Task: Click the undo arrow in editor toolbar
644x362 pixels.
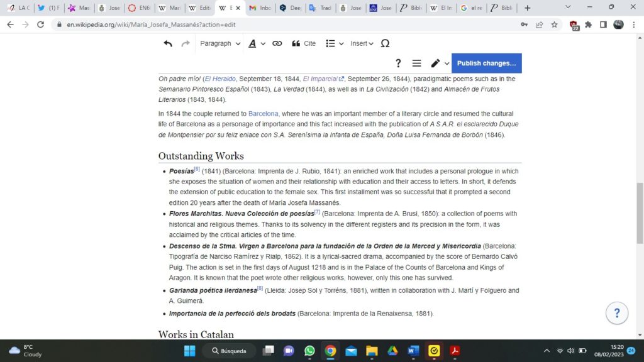Action: [168, 43]
